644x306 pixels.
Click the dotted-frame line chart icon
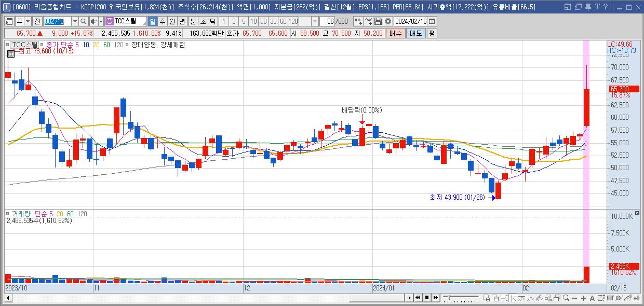click(x=504, y=298)
